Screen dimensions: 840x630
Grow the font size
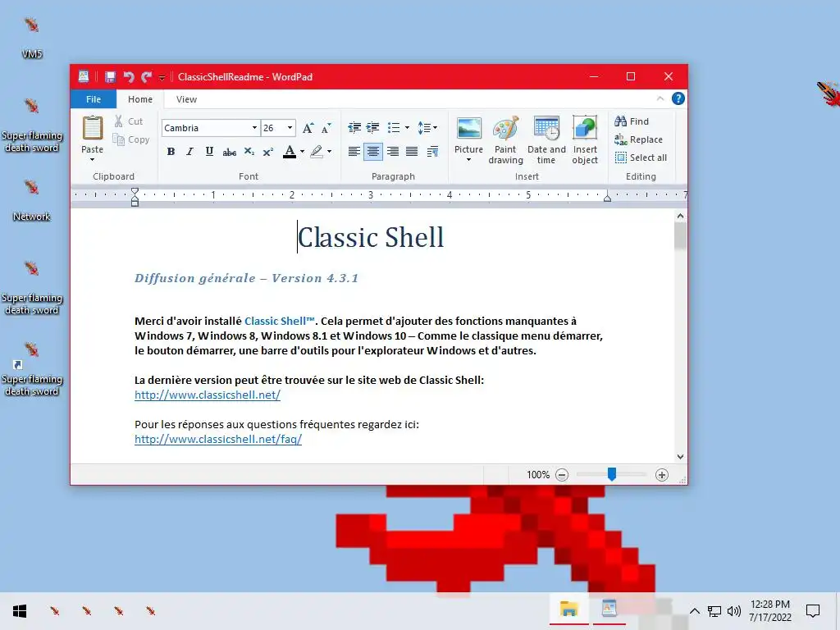coord(308,128)
